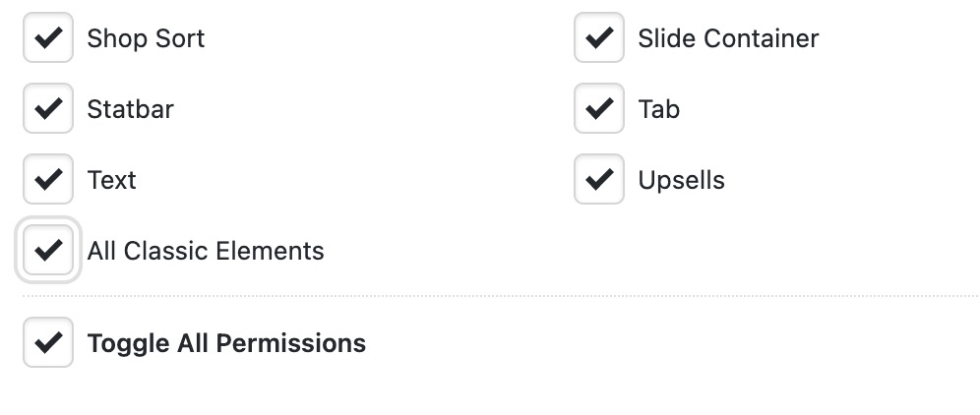Uncheck the All Classic Elements checkbox

pos(48,251)
